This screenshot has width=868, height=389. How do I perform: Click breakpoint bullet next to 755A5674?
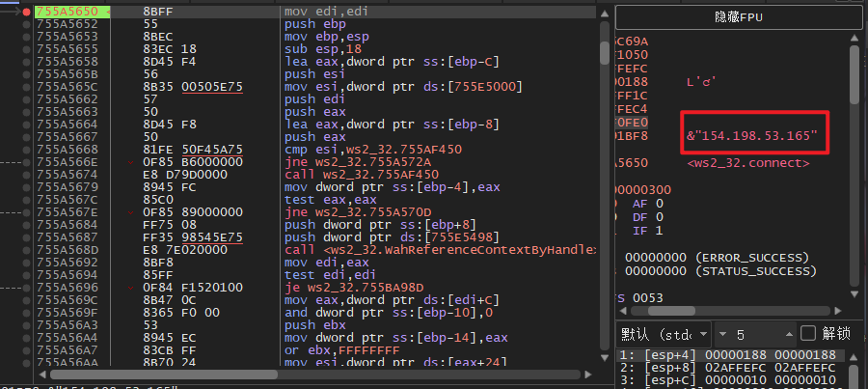(x=26, y=174)
